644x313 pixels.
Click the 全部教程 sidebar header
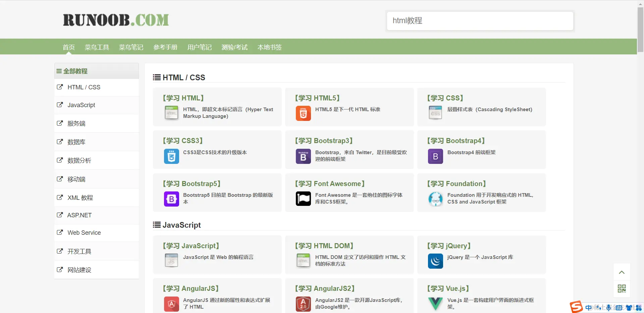pyautogui.click(x=97, y=71)
